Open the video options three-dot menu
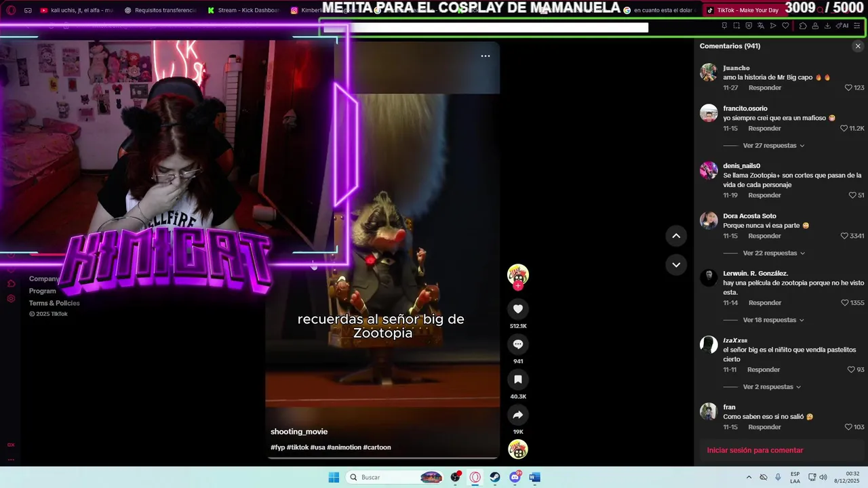The width and height of the screenshot is (868, 488). click(x=486, y=56)
